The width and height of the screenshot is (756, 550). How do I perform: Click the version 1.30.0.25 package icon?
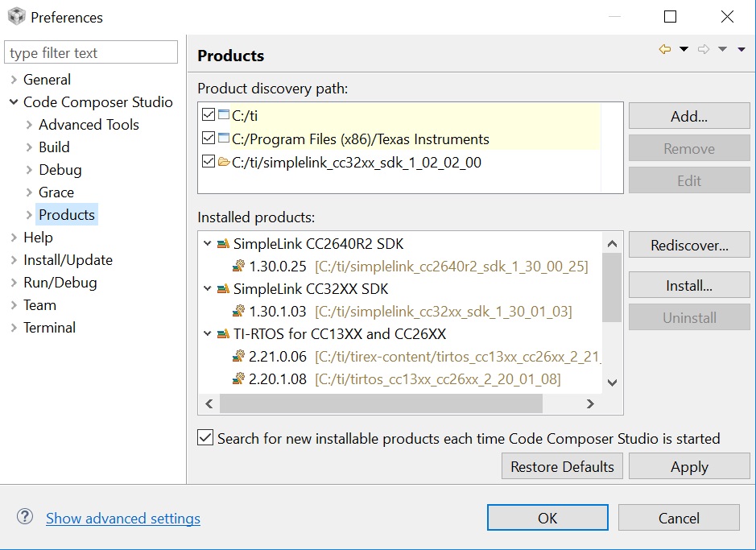[x=238, y=267]
